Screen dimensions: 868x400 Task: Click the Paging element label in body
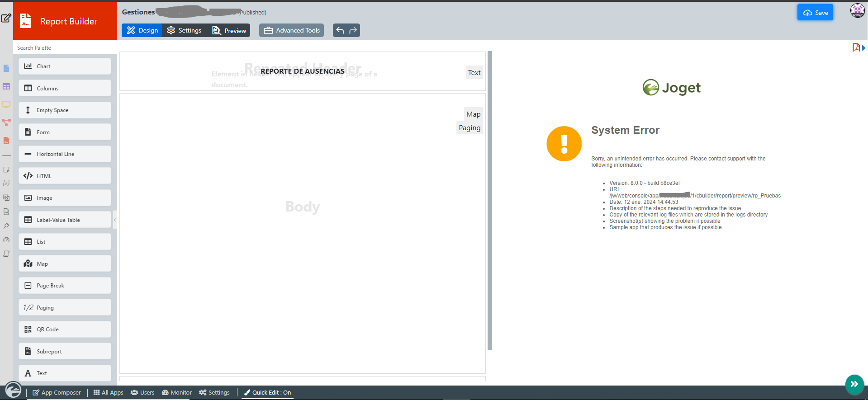point(470,128)
